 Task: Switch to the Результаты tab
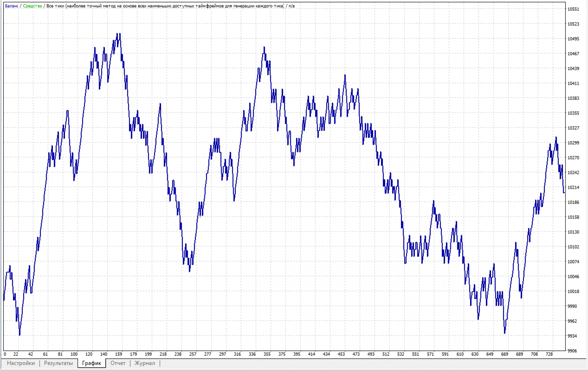tap(58, 363)
